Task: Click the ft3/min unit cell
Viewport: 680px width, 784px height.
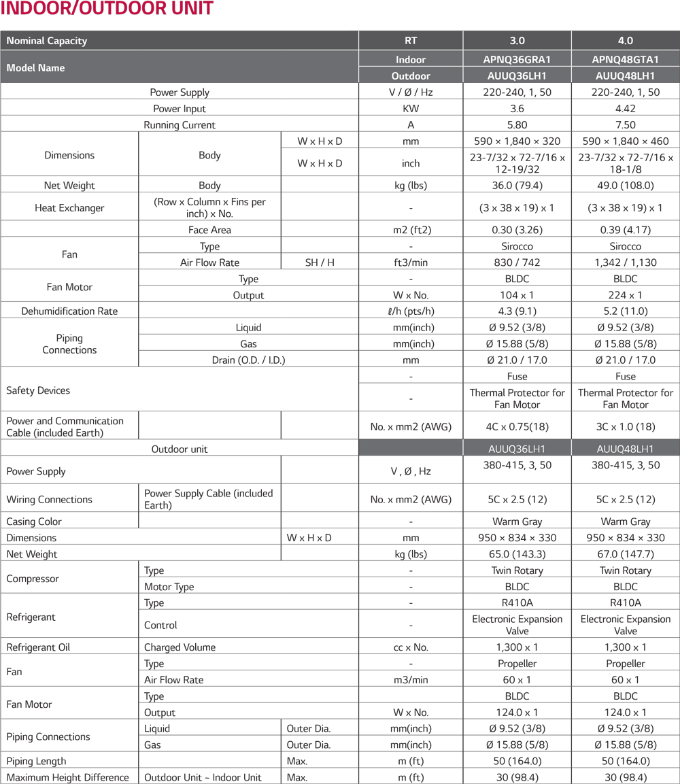Action: point(411,262)
